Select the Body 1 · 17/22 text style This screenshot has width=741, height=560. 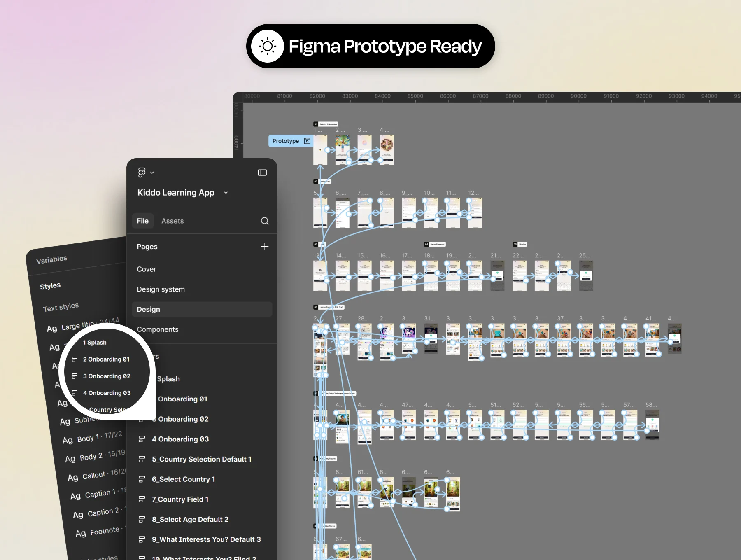click(x=92, y=437)
